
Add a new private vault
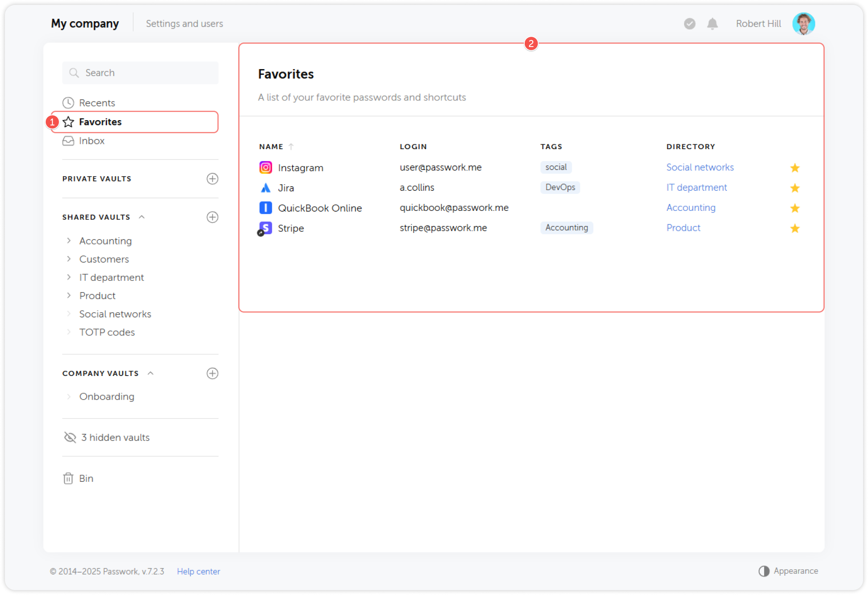pyautogui.click(x=212, y=179)
